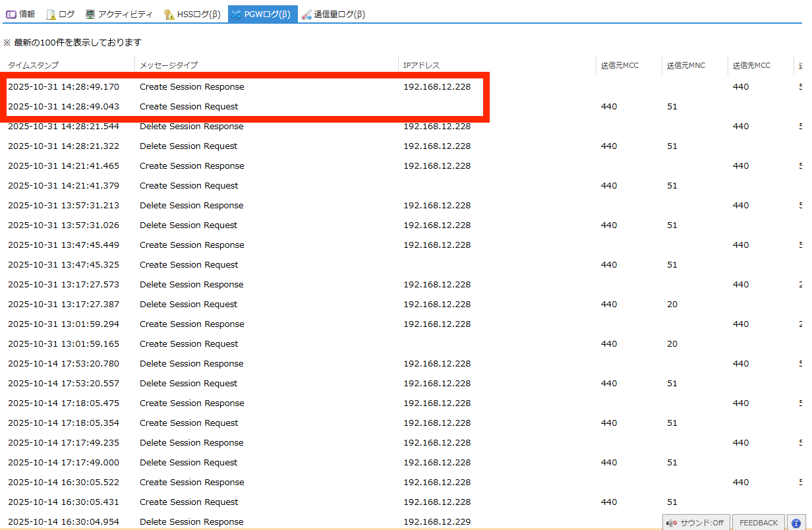The image size is (812, 530).
Task: Click the HSSログ key warning icon
Action: 169,14
